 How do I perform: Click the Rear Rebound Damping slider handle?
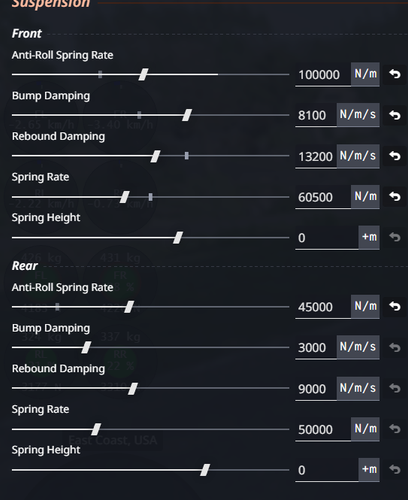coord(133,388)
